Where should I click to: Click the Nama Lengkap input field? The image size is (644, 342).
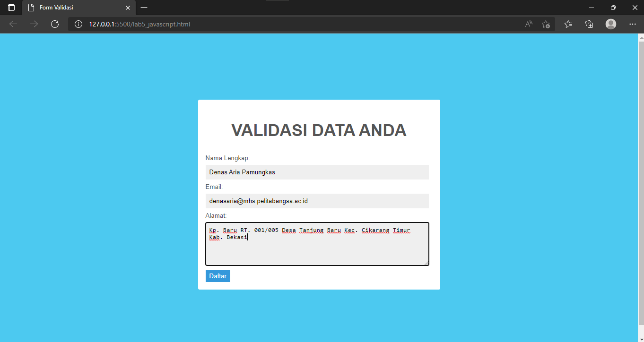click(317, 172)
